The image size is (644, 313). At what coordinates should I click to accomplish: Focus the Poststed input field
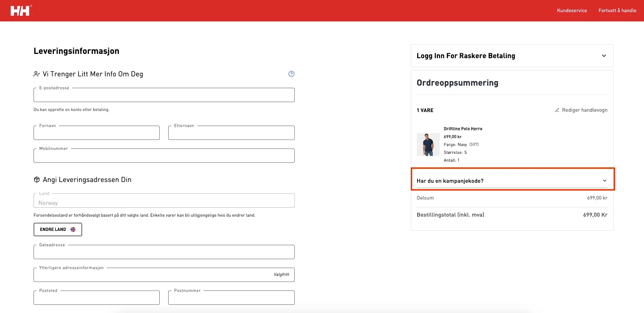[x=96, y=298]
